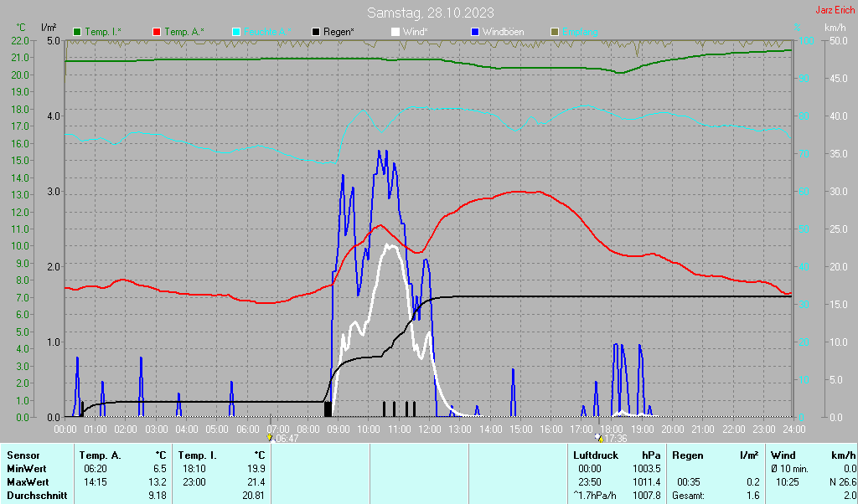Viewport: 858px width, 504px height.
Task: Click the olive legend square
Action: click(554, 32)
